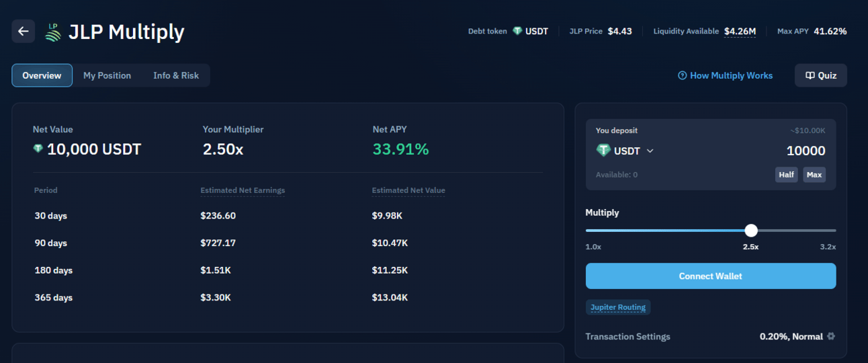This screenshot has width=868, height=363.
Task: Click the 3.2x slider maximum label
Action: tap(828, 247)
